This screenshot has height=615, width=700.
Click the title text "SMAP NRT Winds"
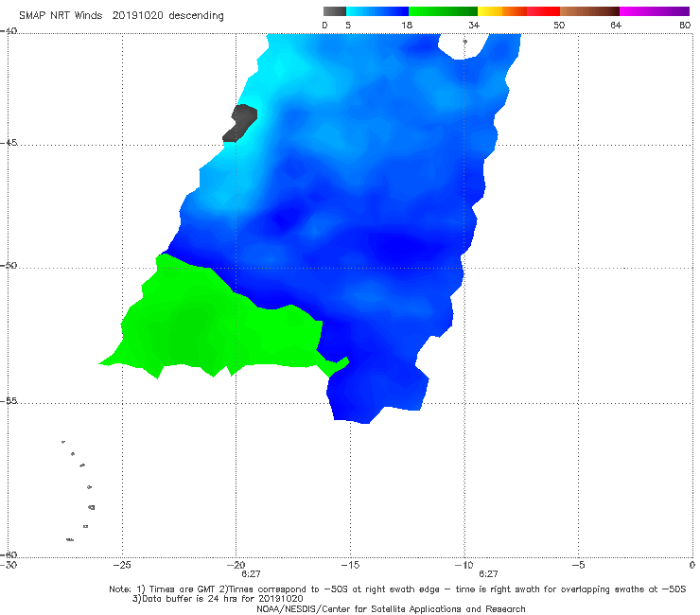tap(61, 15)
